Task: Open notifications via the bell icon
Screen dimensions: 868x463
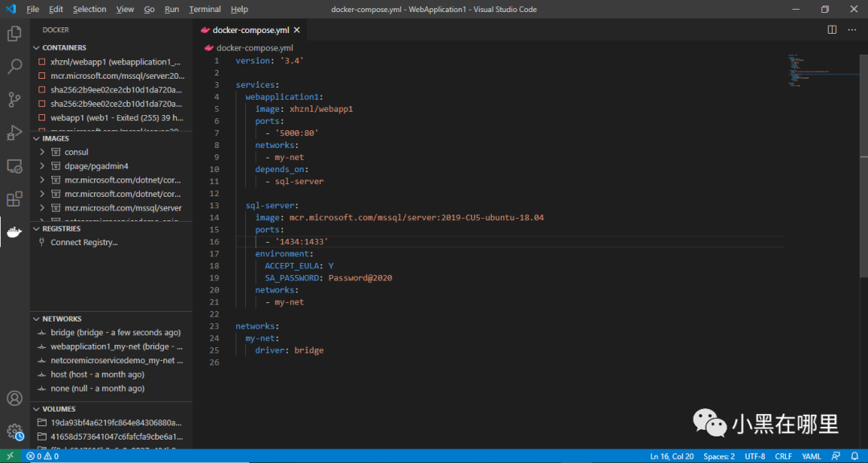Action: (x=854, y=457)
